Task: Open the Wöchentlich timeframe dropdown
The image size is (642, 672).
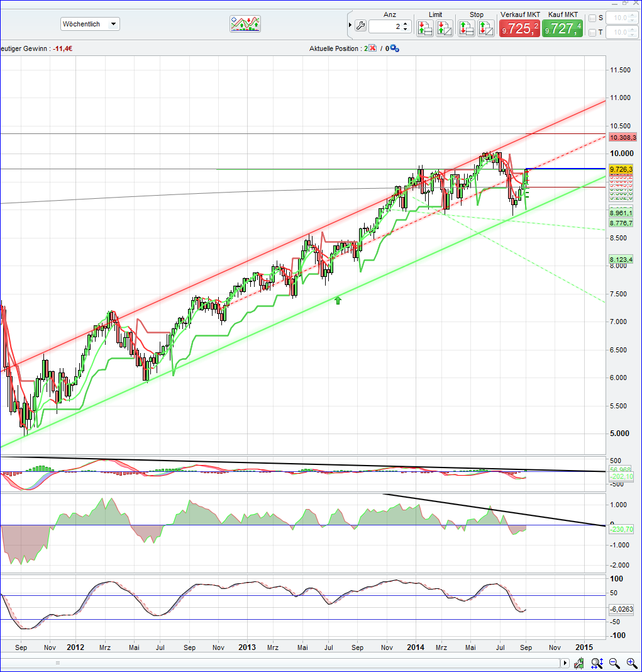Action: click(112, 23)
